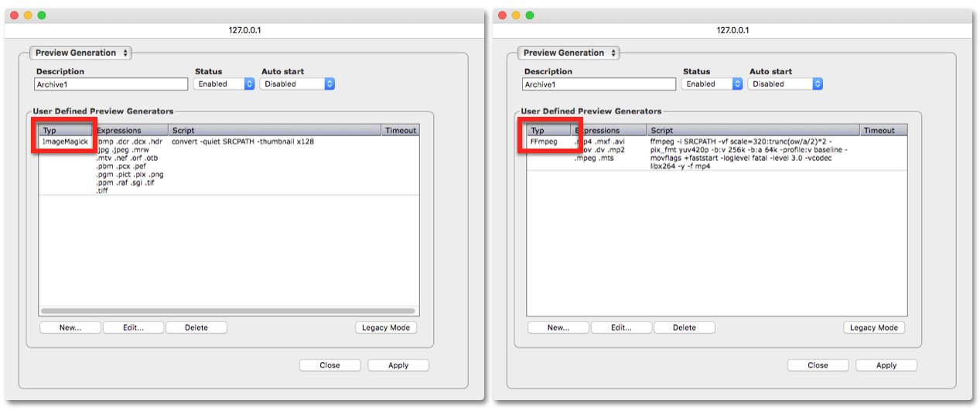Click horizontal scrollbar in left window table

tap(228, 311)
